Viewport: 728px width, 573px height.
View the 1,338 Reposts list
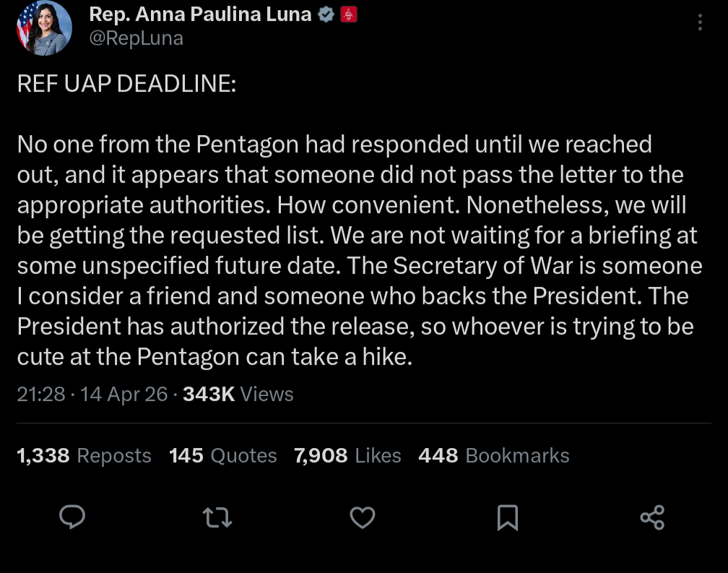84,456
